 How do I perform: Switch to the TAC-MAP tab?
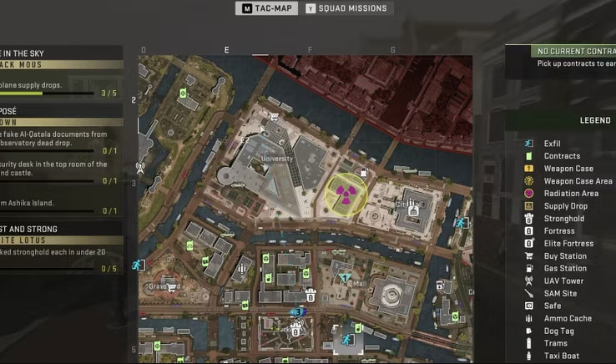click(x=267, y=8)
